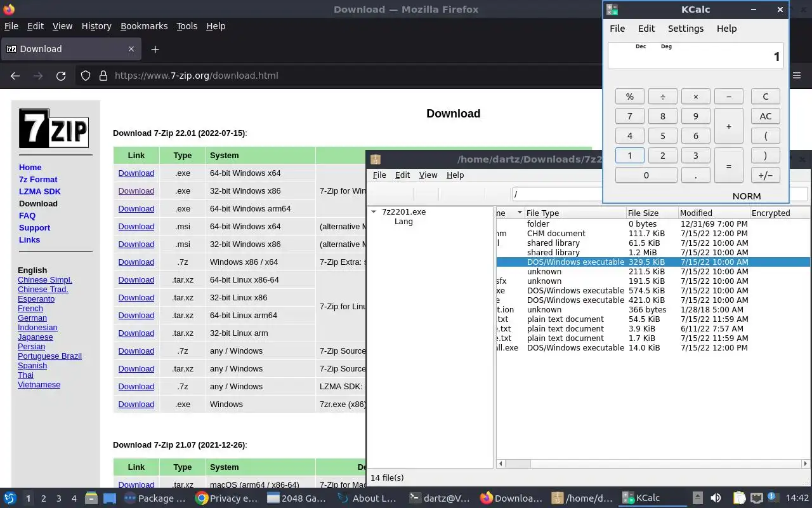Click the C clear key in KCalc

click(765, 97)
